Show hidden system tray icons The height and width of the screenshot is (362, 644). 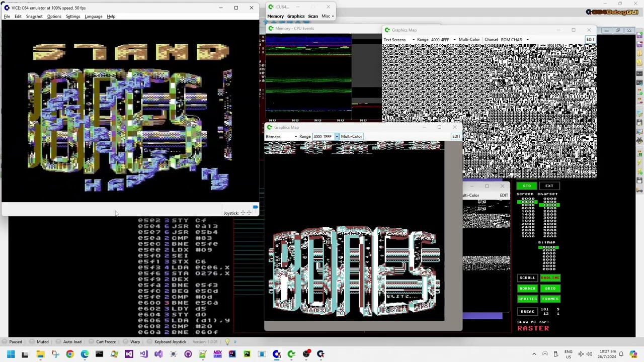[x=534, y=354]
